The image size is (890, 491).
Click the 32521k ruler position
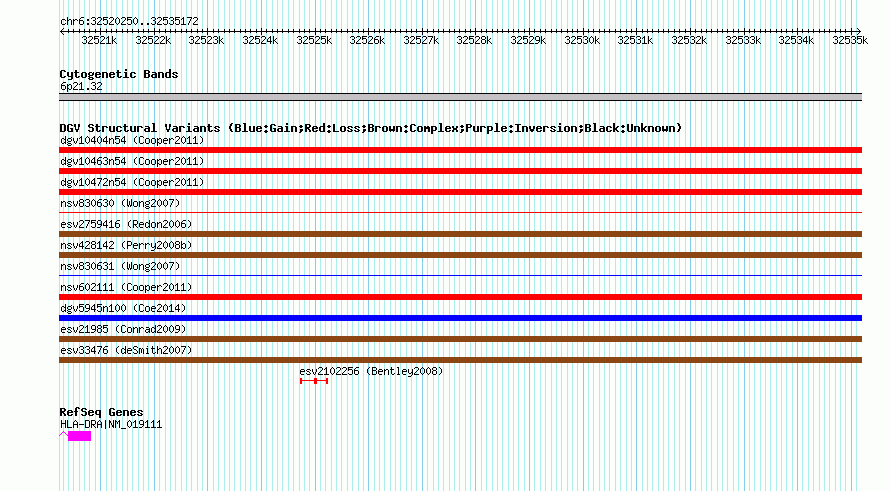[99, 40]
